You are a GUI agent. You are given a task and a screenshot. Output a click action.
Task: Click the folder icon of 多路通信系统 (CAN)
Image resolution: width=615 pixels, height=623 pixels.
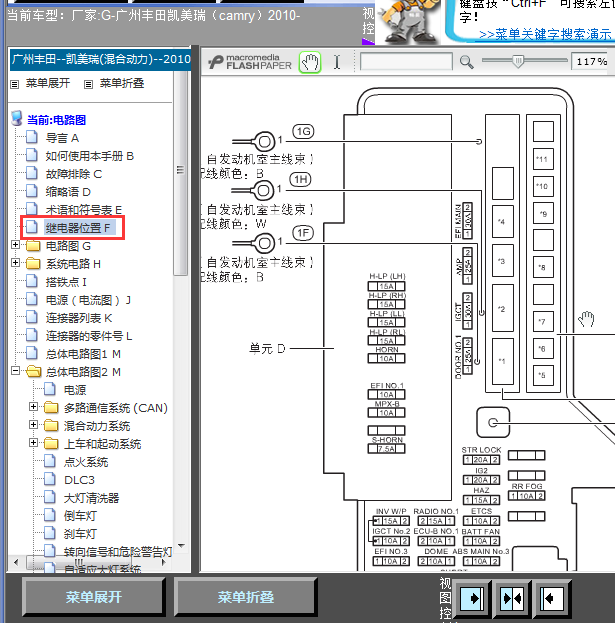click(51, 408)
